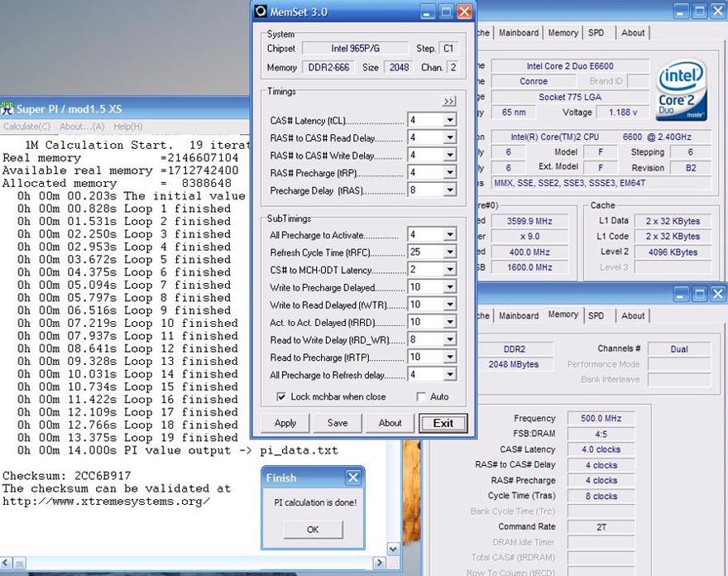
Task: Click About button in MemSet
Action: click(x=390, y=423)
